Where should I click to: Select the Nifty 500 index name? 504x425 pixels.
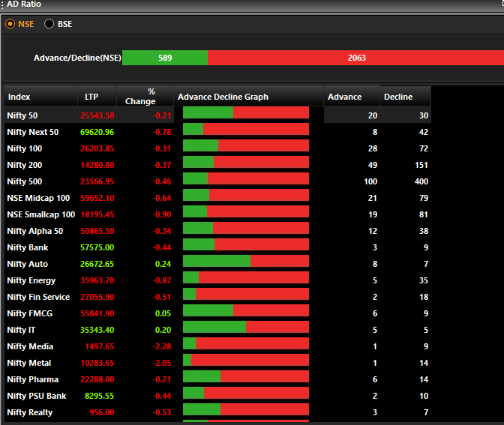click(x=25, y=181)
